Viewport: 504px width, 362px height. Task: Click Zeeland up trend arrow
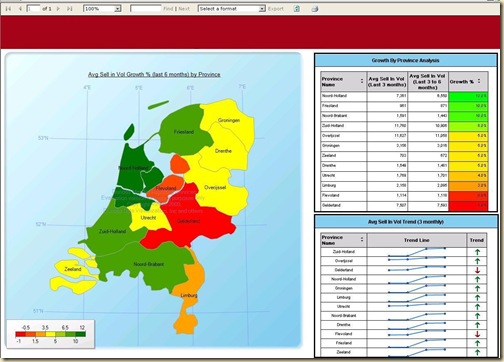tap(477, 352)
